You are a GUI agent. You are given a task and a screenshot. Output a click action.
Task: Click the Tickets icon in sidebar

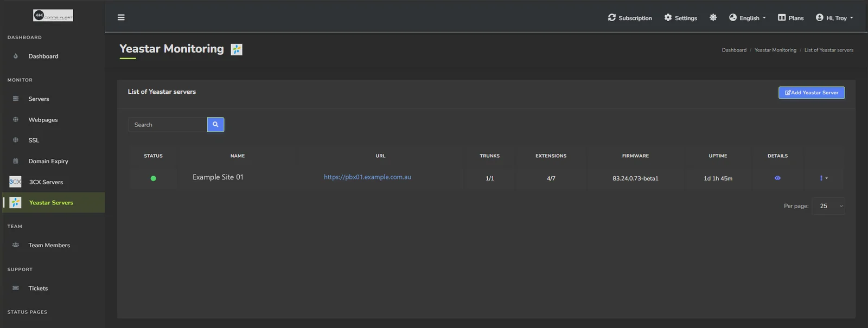coord(16,288)
